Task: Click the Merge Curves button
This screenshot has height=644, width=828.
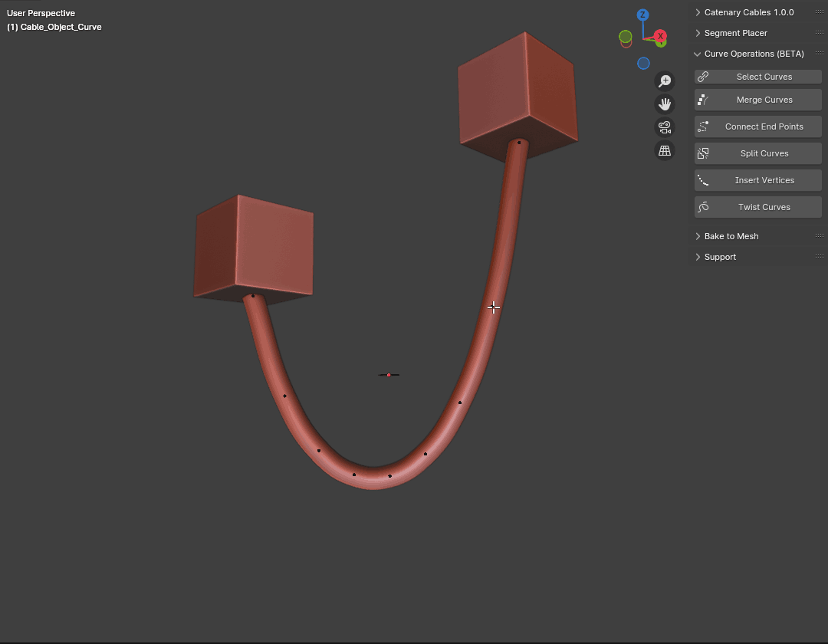Action: pos(757,100)
